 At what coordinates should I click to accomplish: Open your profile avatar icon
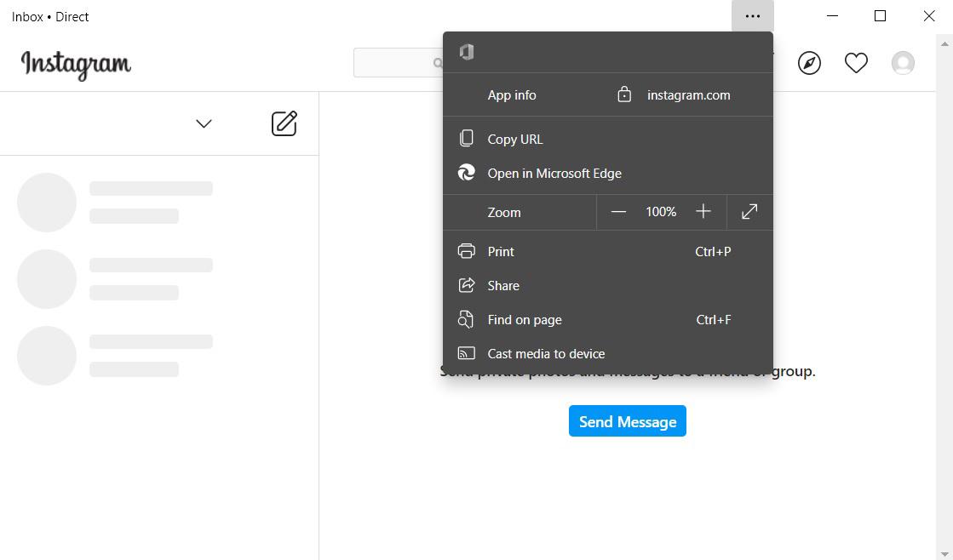[x=903, y=62]
